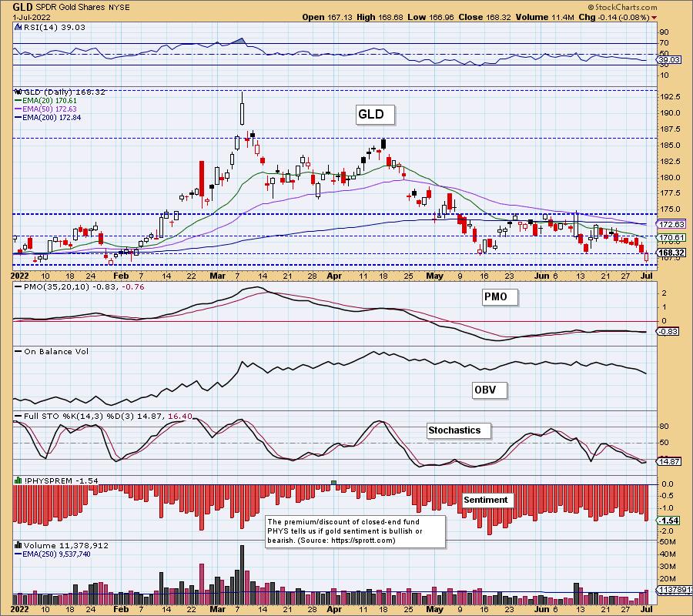Click the 192.5 price axis label

[x=671, y=97]
